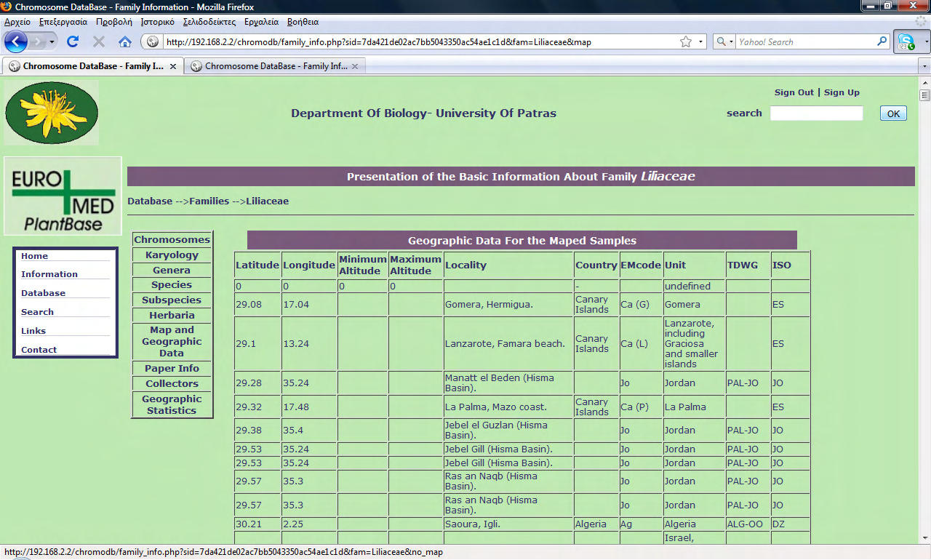Open the Επεξεργασία menu
The height and width of the screenshot is (560, 931).
click(63, 22)
